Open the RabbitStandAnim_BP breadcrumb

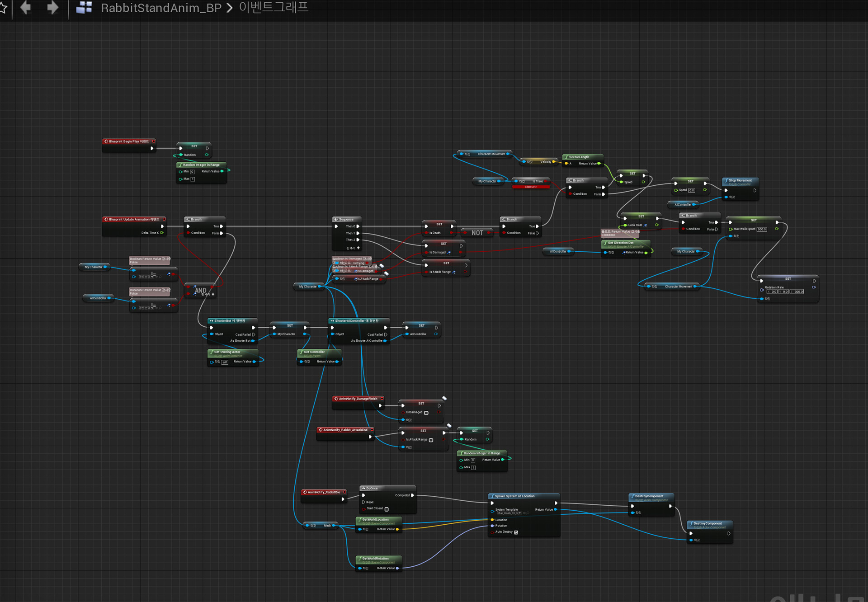(161, 8)
